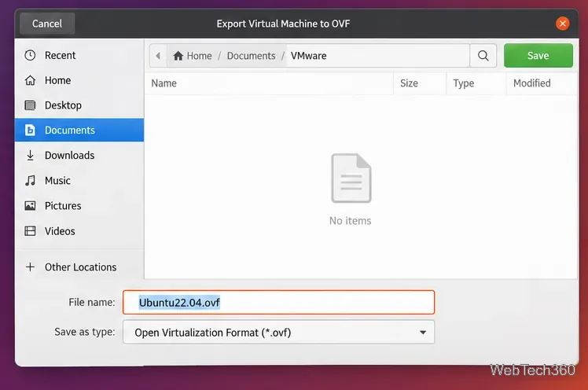Close the export dialog via the orange X
The height and width of the screenshot is (390, 588).
[x=562, y=24]
